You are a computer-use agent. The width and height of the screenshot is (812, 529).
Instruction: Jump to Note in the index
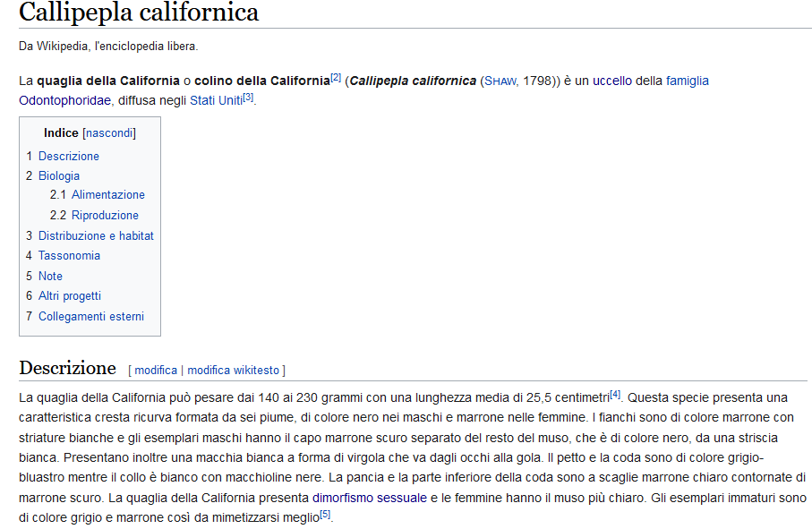pos(50,276)
